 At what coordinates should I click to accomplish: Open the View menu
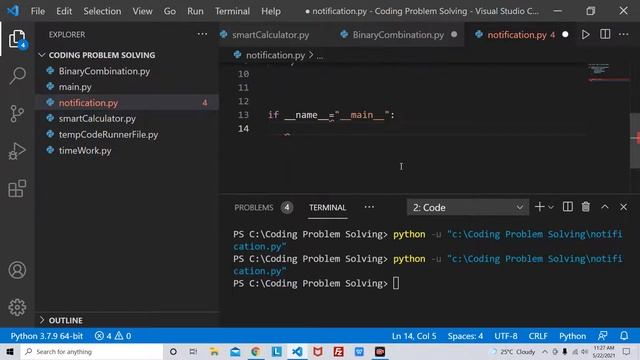[142, 11]
